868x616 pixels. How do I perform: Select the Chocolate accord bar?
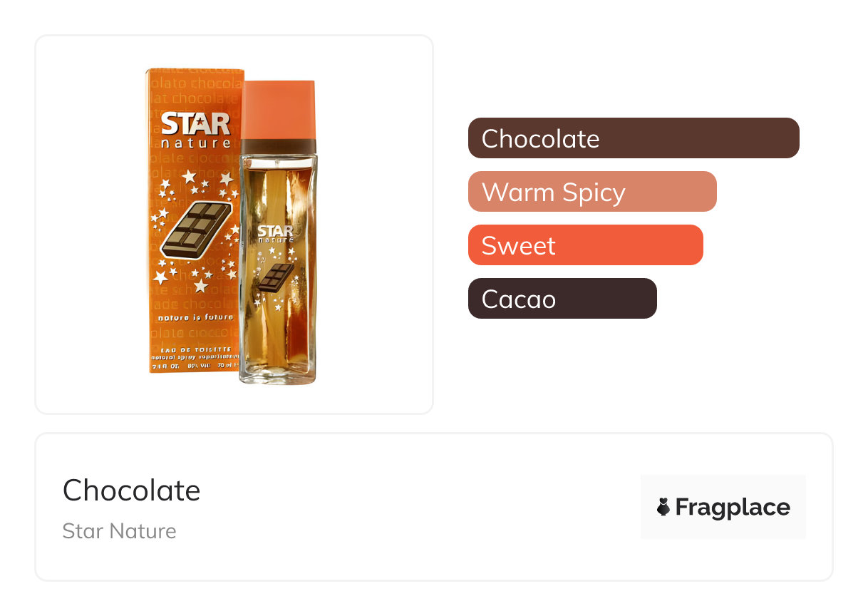pos(633,138)
